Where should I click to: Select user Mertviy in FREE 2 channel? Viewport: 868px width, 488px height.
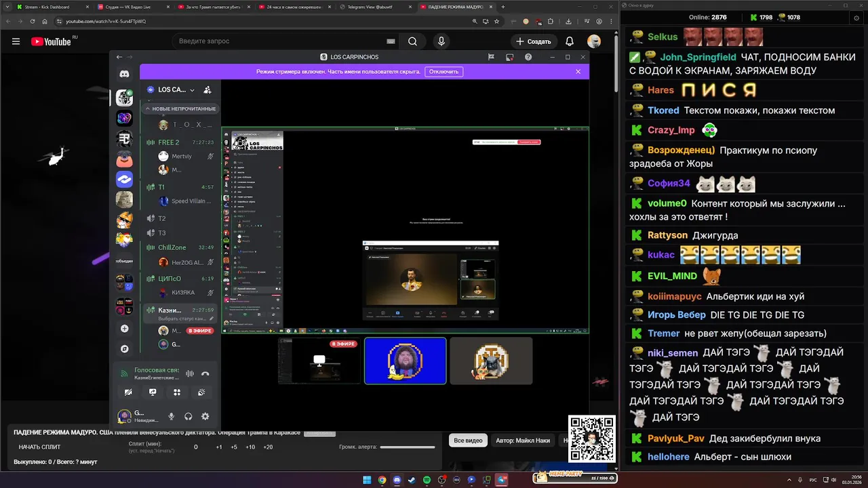[185, 156]
